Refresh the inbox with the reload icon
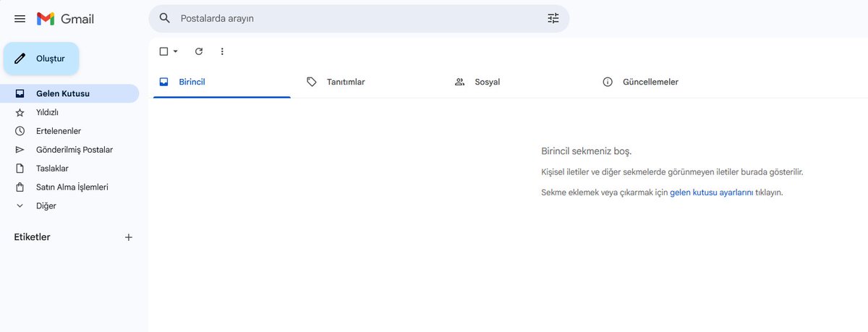Viewport: 868px width, 332px height. coord(199,51)
